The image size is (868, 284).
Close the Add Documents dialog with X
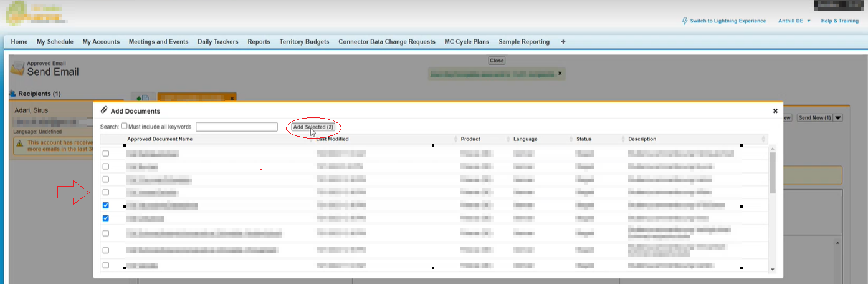(775, 111)
